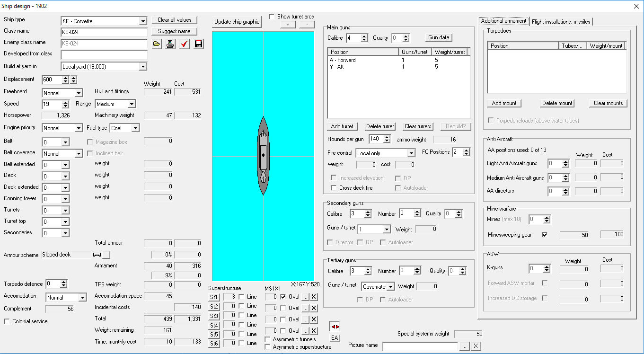
Task: Click the red left-right arrows icon
Action: tap(335, 327)
